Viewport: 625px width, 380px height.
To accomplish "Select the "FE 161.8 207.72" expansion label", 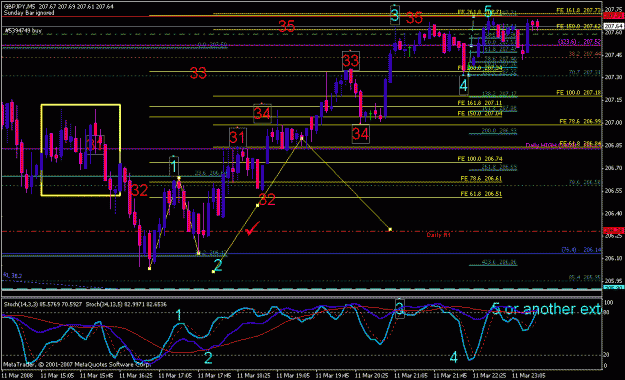I will (579, 10).
